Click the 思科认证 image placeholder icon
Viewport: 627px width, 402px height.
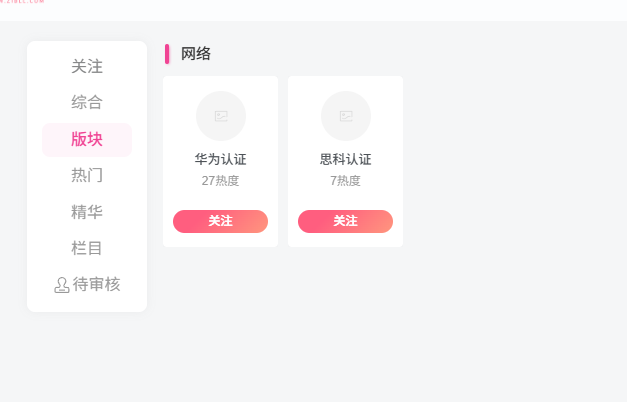[x=346, y=116]
